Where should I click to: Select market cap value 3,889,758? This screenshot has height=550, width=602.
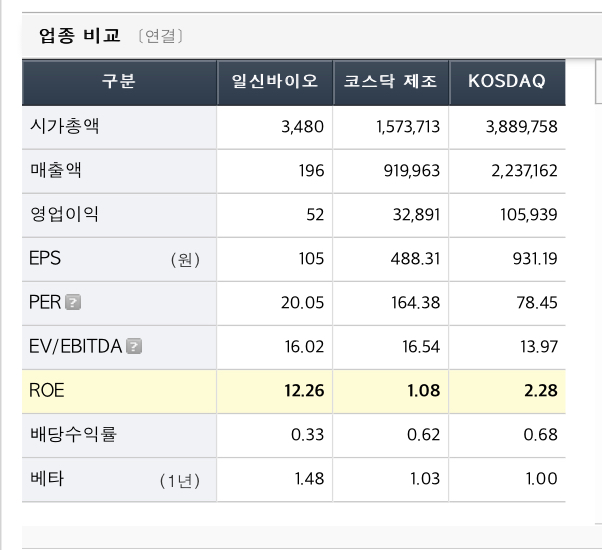point(522,127)
